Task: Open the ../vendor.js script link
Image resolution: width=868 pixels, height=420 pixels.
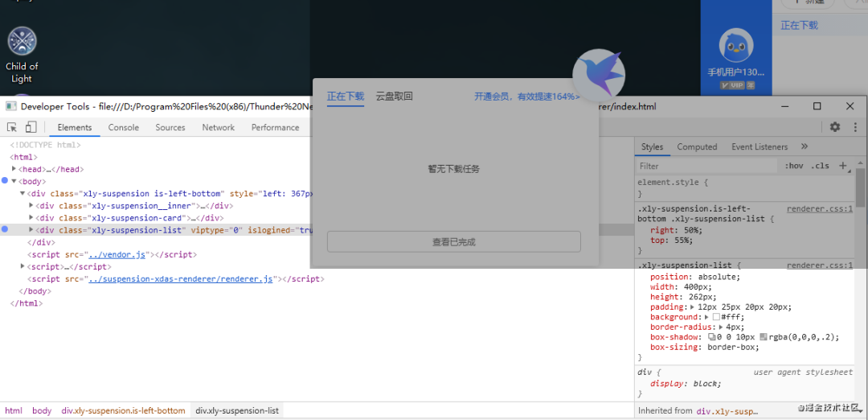Action: (117, 254)
